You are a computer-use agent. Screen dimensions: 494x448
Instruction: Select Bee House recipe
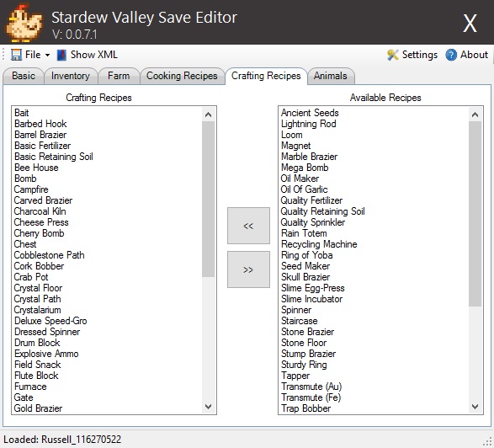(36, 168)
